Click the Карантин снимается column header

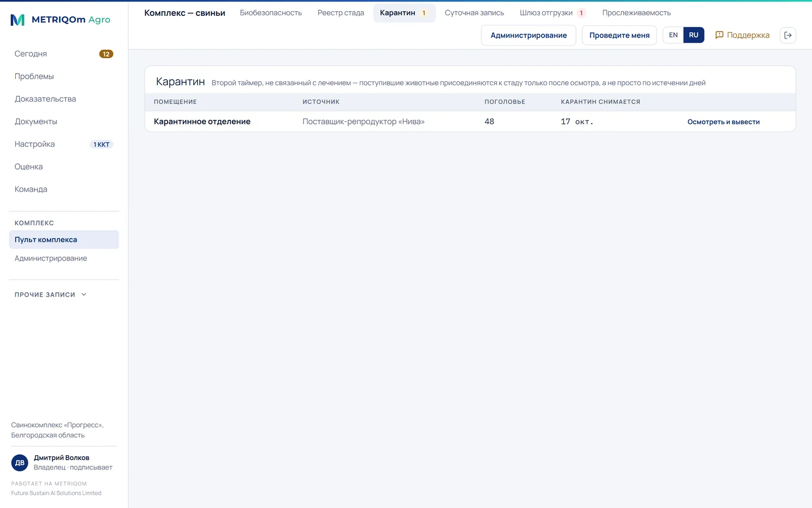point(600,102)
